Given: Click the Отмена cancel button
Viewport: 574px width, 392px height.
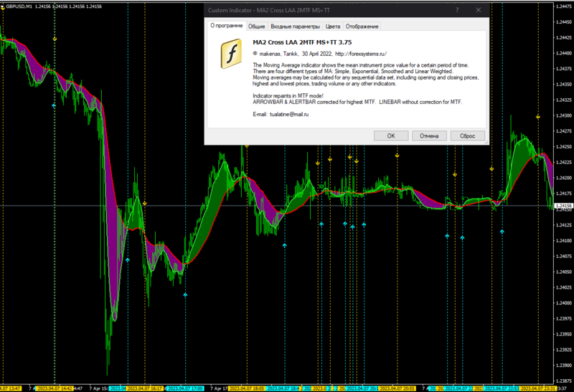Looking at the screenshot, I should coord(429,135).
